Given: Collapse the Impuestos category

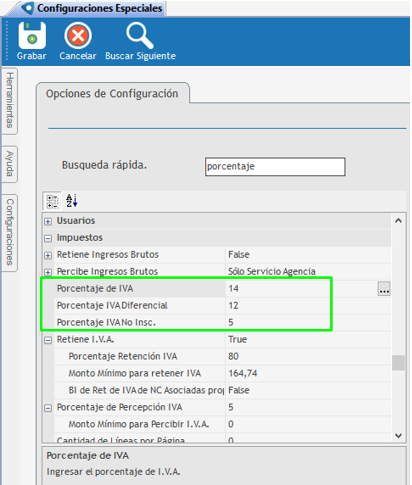Looking at the screenshot, I should (48, 238).
